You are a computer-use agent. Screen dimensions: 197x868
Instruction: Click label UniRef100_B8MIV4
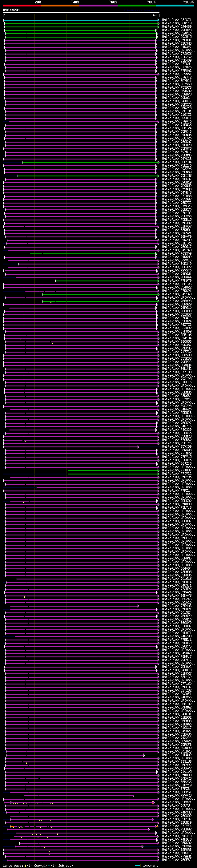click(x=176, y=128)
